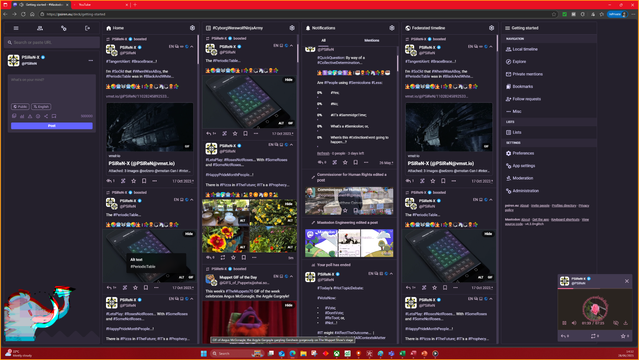The height and width of the screenshot is (360, 639).
Task: Open emoji picker in compose box
Action: point(38,116)
